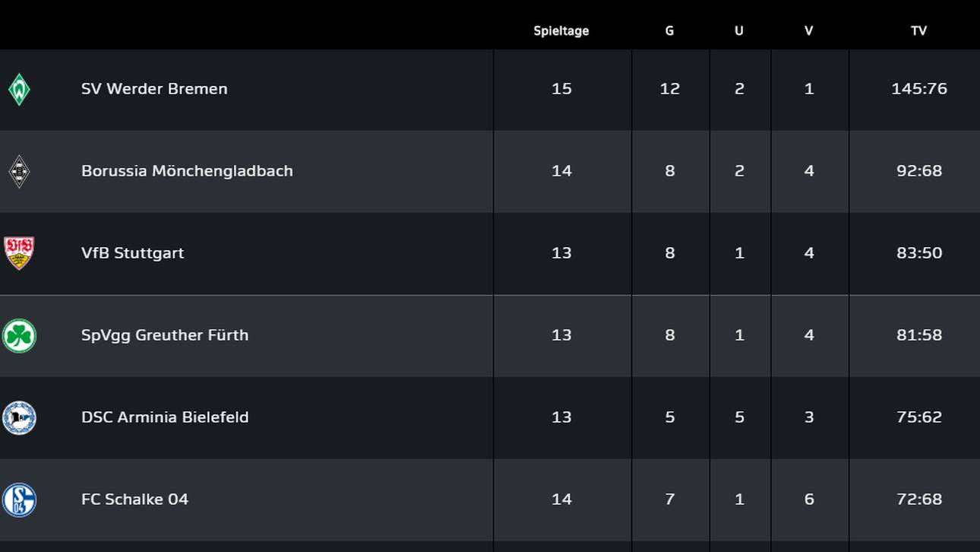Sort by the TV goals column header
This screenshot has width=980, height=552.
point(918,31)
